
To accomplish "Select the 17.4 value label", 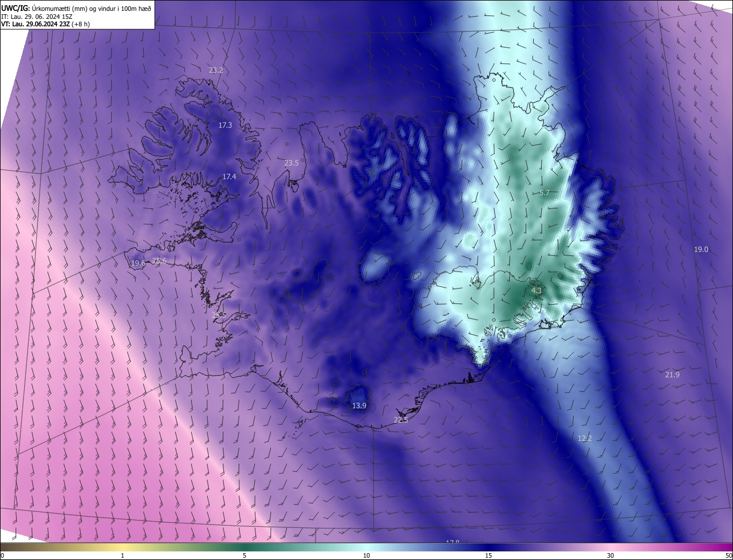I will [x=229, y=177].
